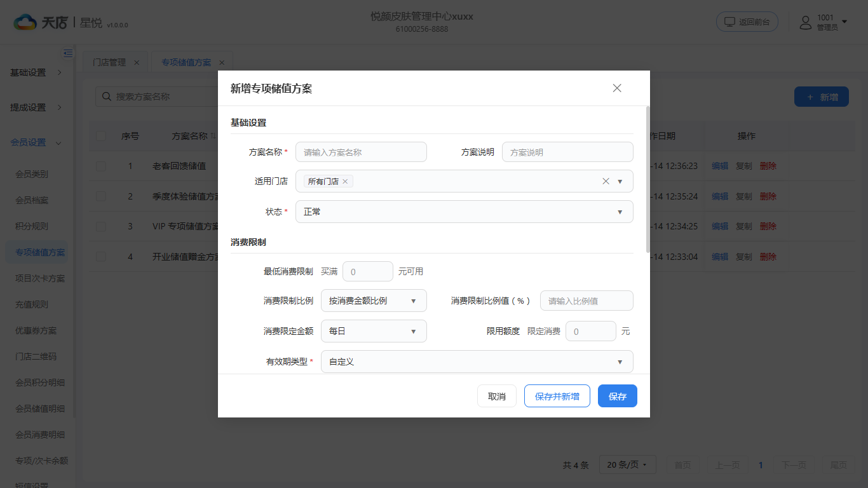Click the sidebar collapse icon
Image resolution: width=868 pixels, height=488 pixels.
(x=68, y=53)
